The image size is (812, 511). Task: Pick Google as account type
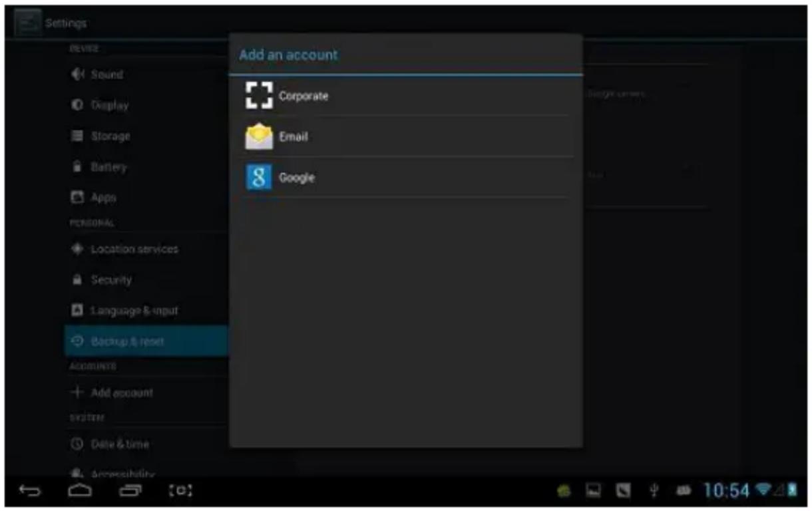coord(405,178)
